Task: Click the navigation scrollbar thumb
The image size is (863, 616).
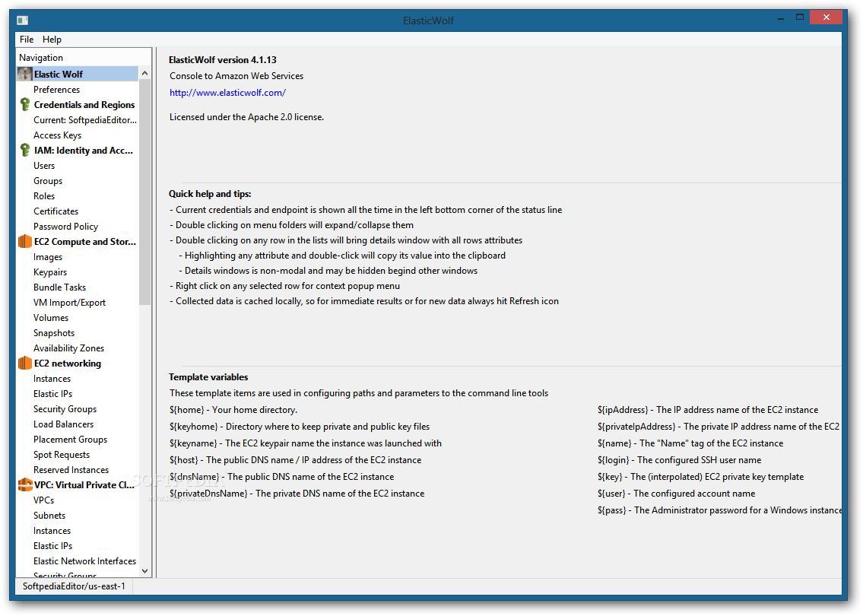Action: tap(144, 192)
